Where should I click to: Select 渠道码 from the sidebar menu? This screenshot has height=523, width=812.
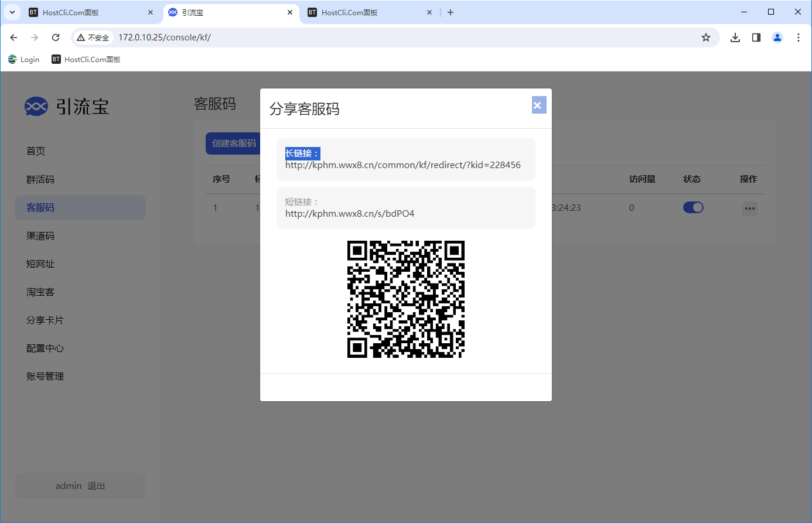coord(40,235)
